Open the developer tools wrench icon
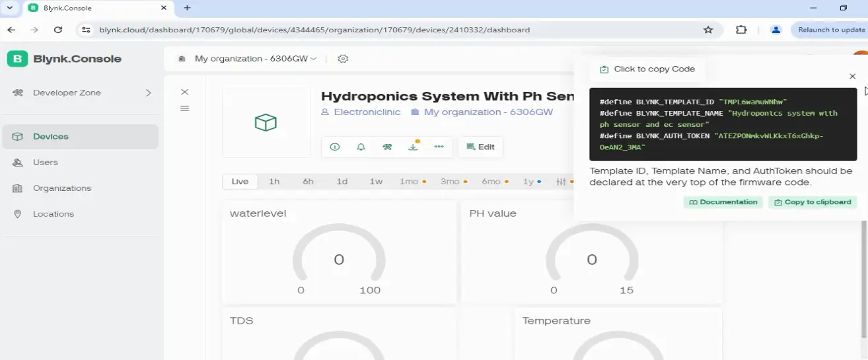Screen dimensions: 868x360 click(x=387, y=147)
